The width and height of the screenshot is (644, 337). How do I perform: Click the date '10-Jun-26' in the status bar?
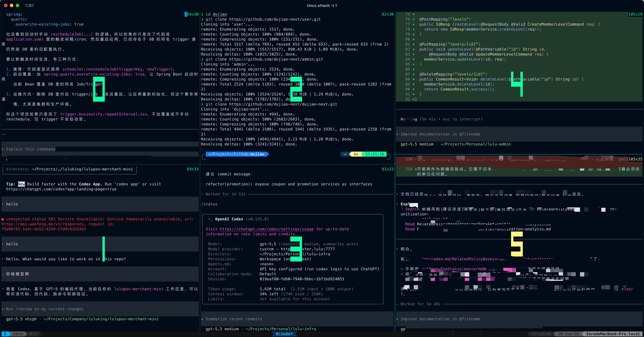tap(568, 334)
